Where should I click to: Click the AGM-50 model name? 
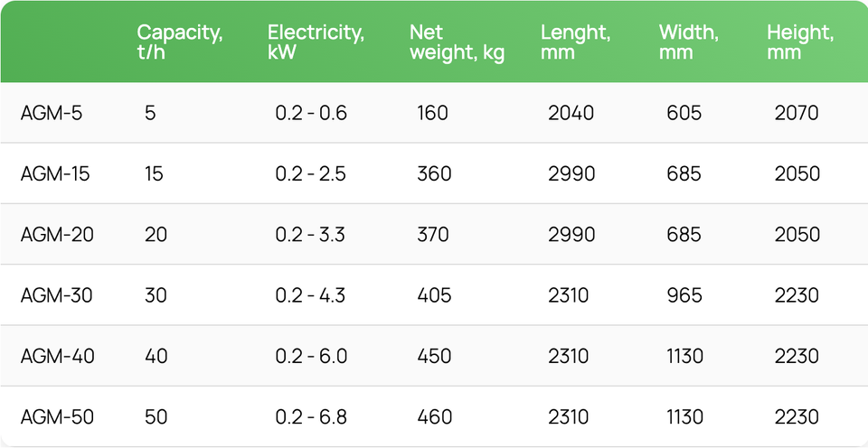[x=57, y=417]
